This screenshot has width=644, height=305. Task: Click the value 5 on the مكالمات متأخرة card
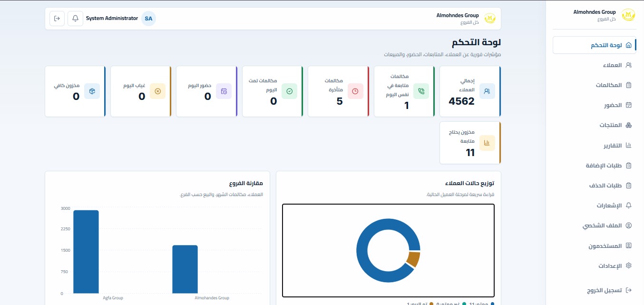click(x=340, y=101)
